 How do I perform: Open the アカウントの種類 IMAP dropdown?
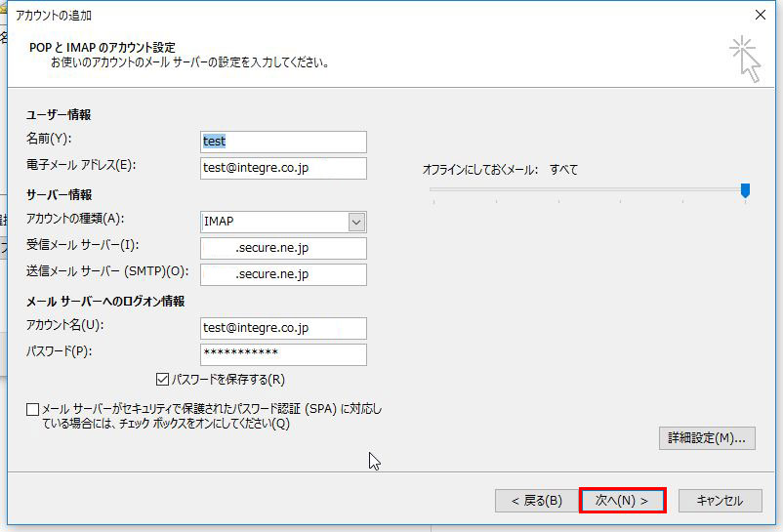coord(356,223)
